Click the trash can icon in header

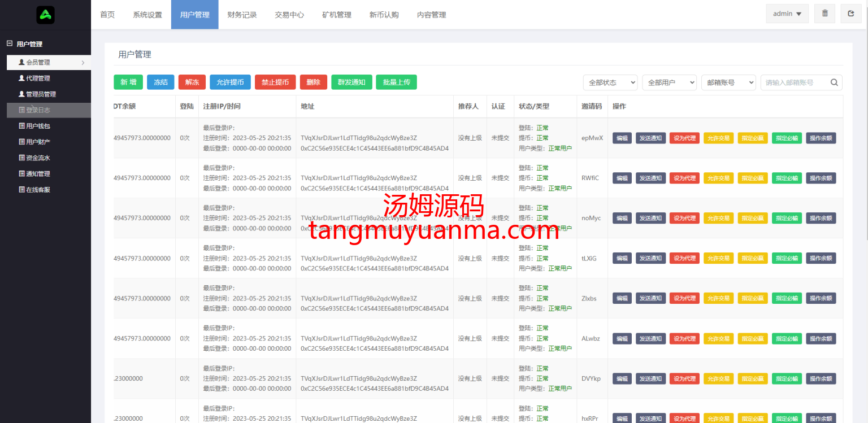[824, 14]
